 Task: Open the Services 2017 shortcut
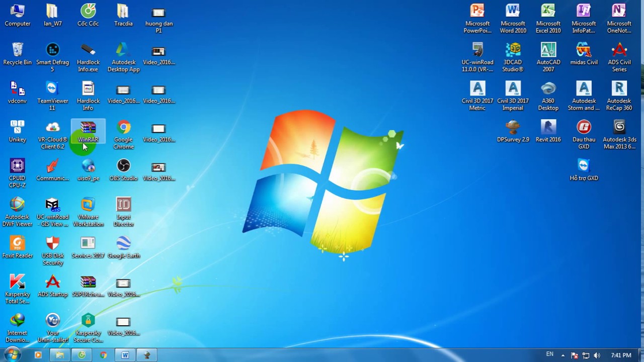[88, 247]
